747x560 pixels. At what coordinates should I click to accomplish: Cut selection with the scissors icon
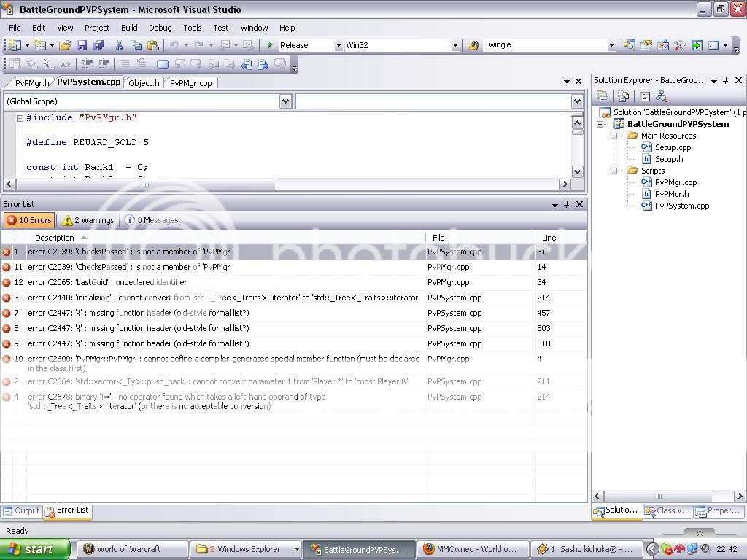point(119,45)
